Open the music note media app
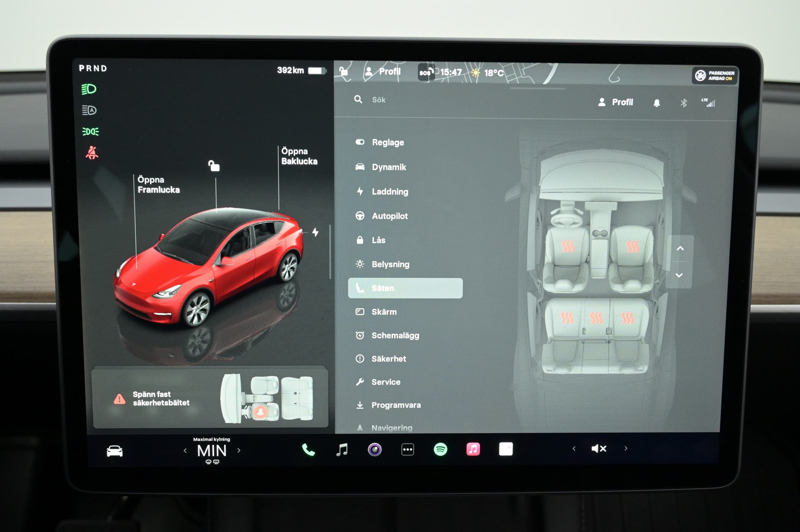The image size is (800, 532). tap(342, 449)
